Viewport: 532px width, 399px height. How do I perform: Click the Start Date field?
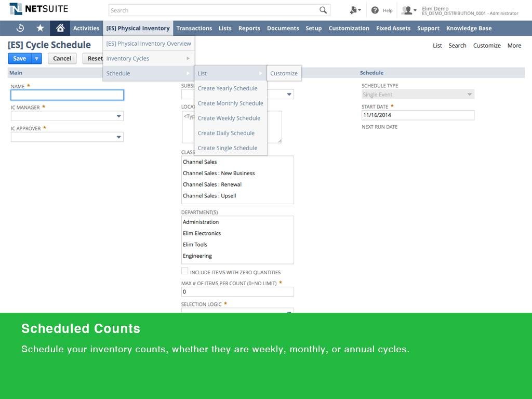pos(418,115)
